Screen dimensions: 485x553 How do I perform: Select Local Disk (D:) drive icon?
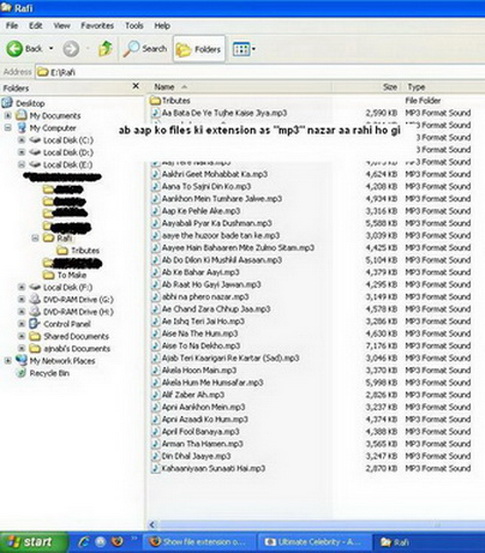[x=35, y=152]
